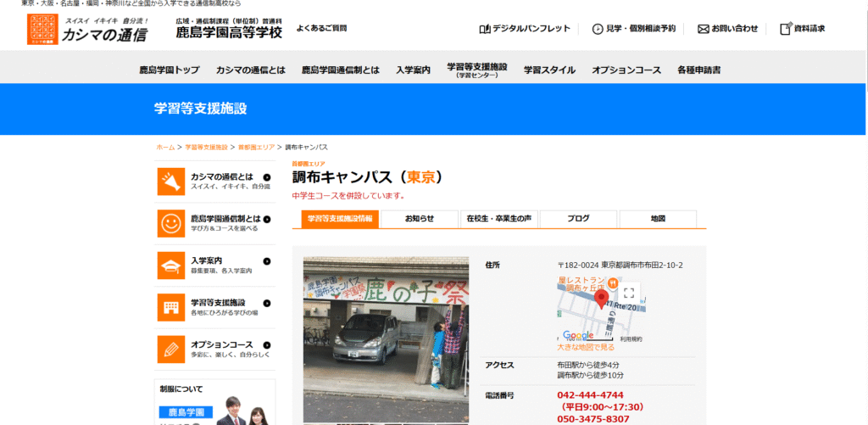
Task: Click オプションコース sidebar menu label
Action: (222, 344)
